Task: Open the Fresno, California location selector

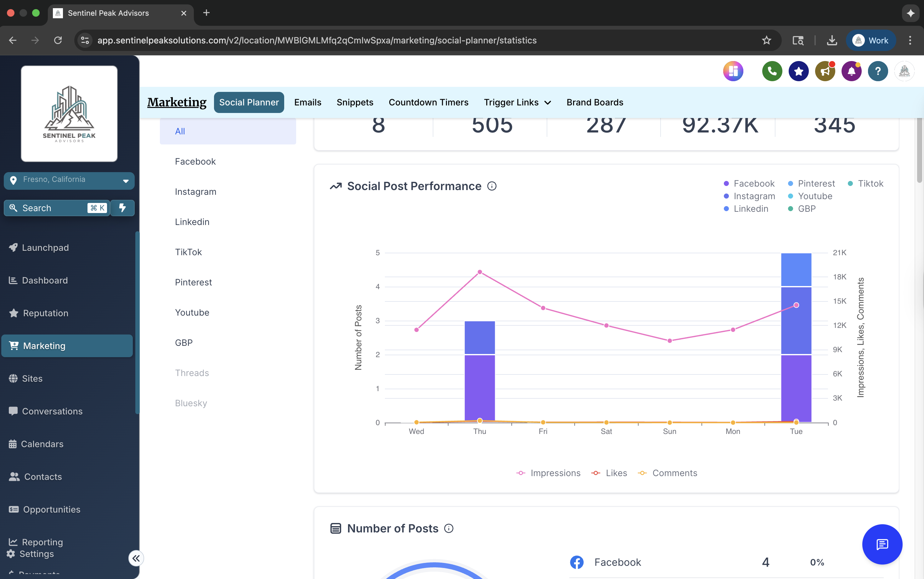Action: tap(69, 180)
